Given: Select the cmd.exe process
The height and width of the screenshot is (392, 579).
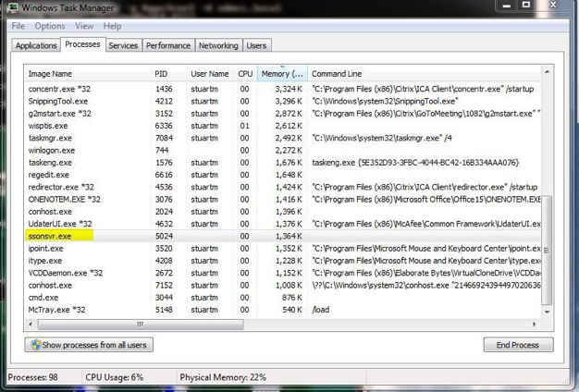Looking at the screenshot, I should point(282,298).
